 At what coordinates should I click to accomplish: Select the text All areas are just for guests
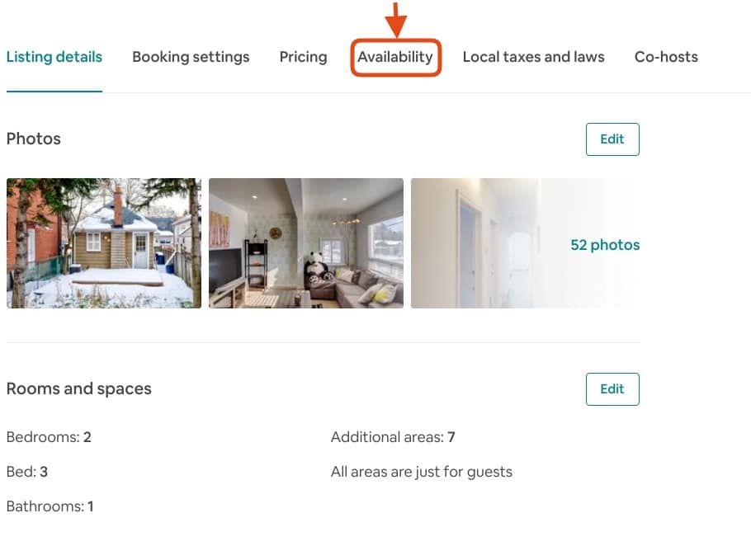click(x=422, y=472)
